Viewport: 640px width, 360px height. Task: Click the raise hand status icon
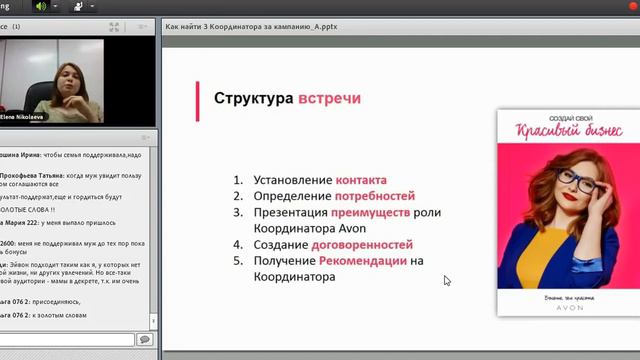click(x=78, y=6)
